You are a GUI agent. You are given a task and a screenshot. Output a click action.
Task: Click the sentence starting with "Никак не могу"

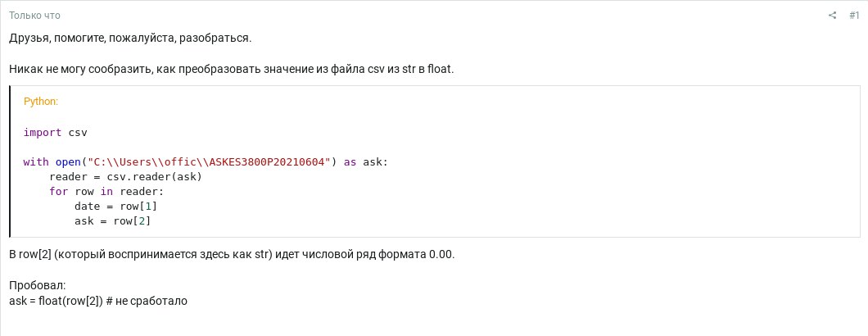point(231,70)
